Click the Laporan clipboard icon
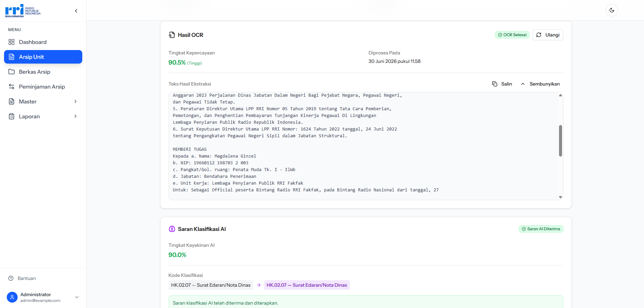This screenshot has height=308, width=644. (12, 116)
